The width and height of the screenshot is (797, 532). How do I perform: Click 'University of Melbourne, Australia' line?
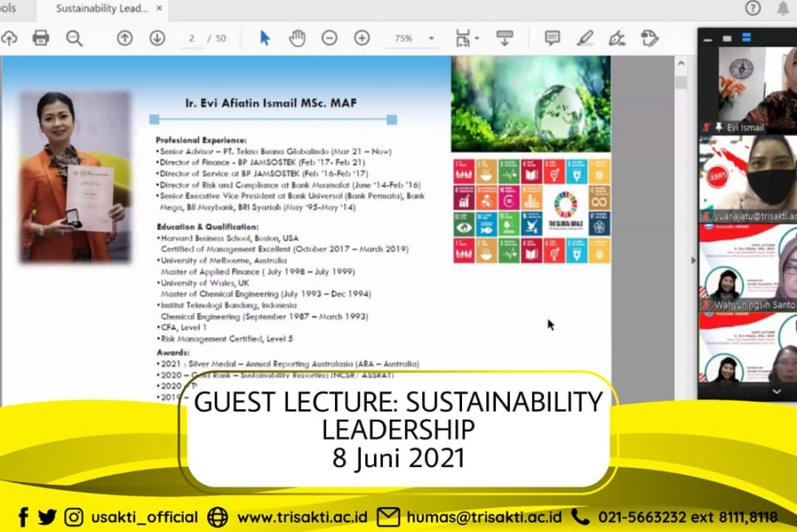221,260
